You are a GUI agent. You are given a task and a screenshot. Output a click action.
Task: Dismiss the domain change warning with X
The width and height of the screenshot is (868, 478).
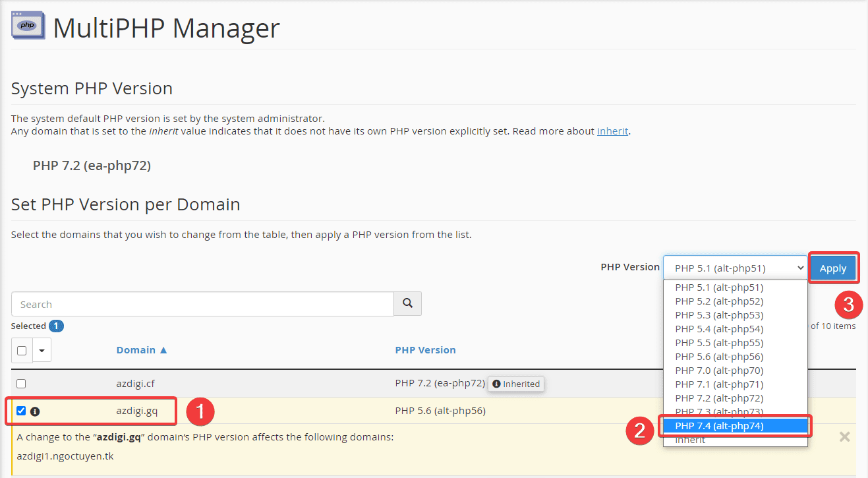pos(844,437)
